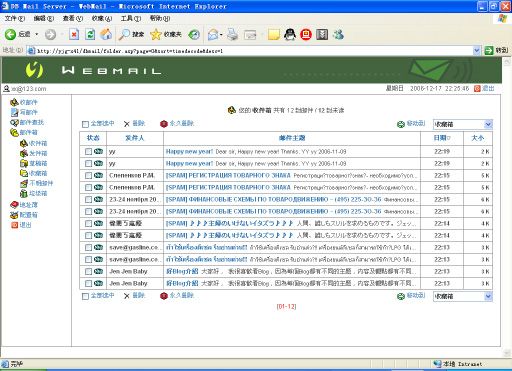
Task: Click the 永久删除 link below the list
Action: point(182,295)
